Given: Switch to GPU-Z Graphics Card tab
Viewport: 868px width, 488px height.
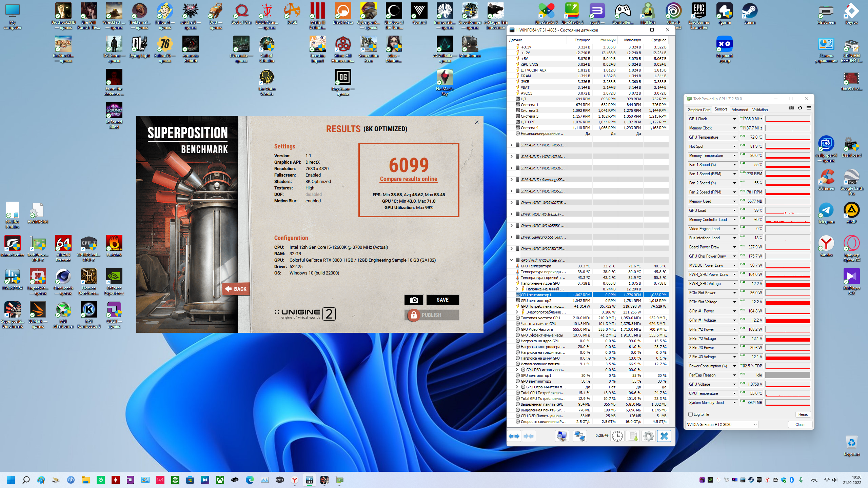Looking at the screenshot, I should pyautogui.click(x=699, y=110).
